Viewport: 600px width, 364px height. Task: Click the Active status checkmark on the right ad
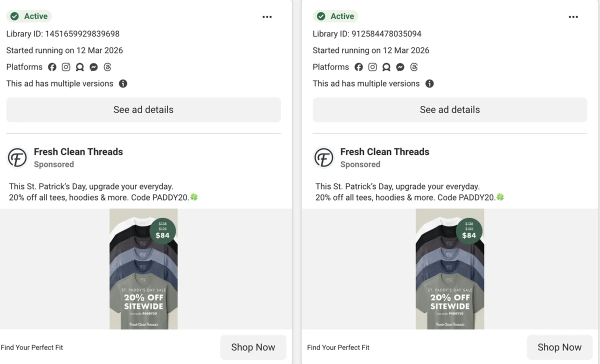320,16
